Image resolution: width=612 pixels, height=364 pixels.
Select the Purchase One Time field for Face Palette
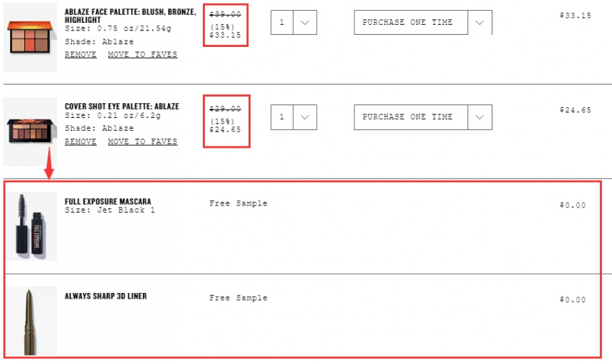411,23
